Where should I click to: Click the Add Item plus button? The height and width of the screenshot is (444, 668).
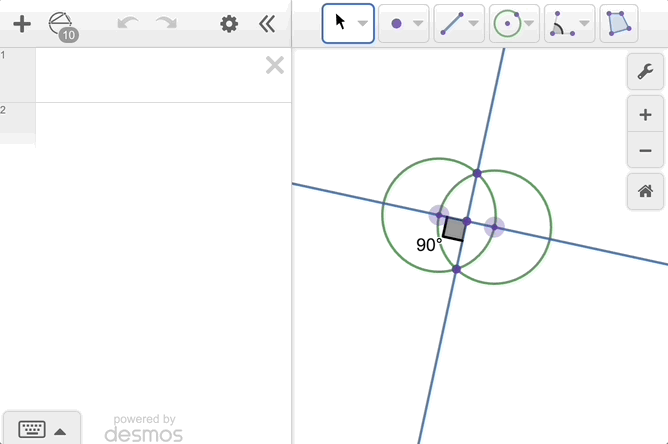[x=21, y=24]
